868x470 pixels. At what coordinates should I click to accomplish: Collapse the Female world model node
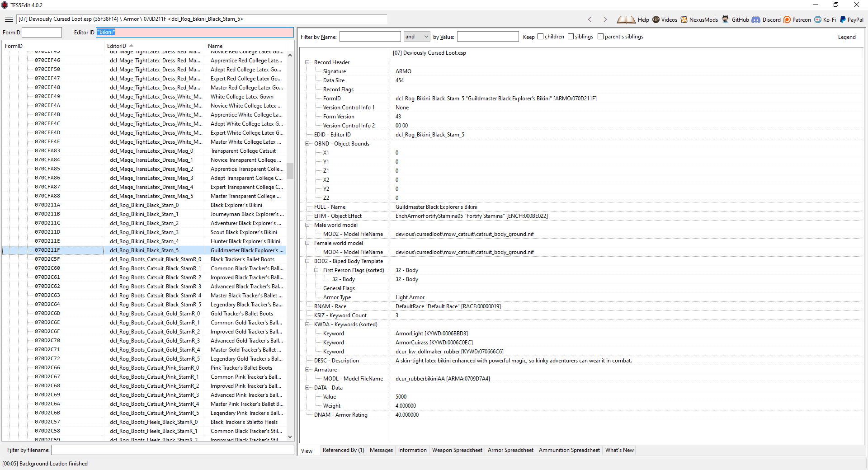click(x=307, y=243)
